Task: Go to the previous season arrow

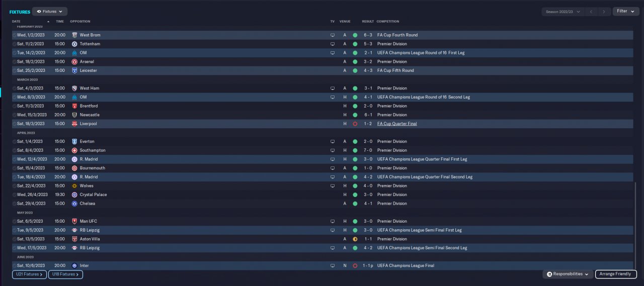Action: tap(592, 11)
